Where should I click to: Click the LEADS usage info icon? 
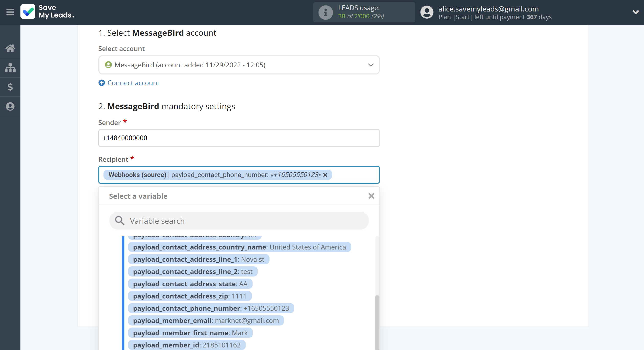pos(325,12)
